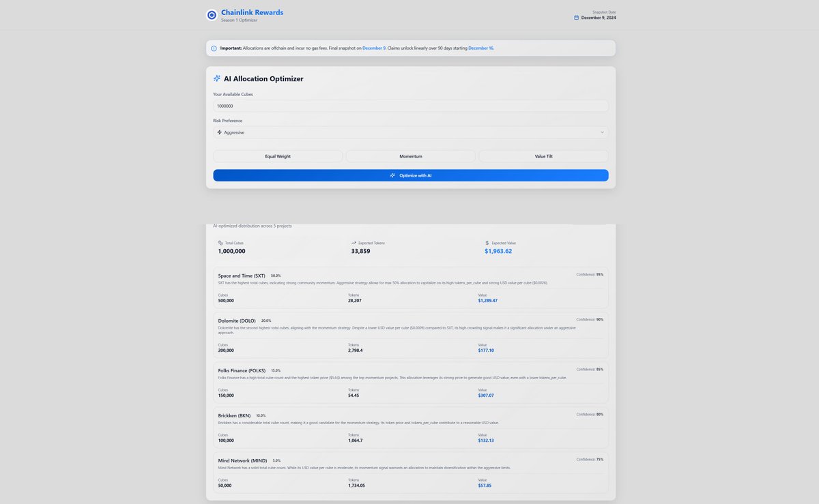Click the 1,064.7 tokens value
Viewport: 819px width, 504px height.
[x=356, y=441]
